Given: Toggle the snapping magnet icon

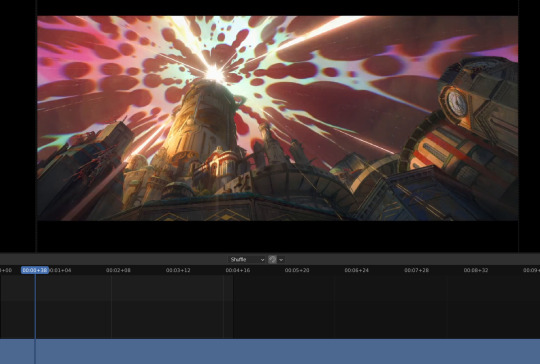Looking at the screenshot, I should [x=272, y=260].
